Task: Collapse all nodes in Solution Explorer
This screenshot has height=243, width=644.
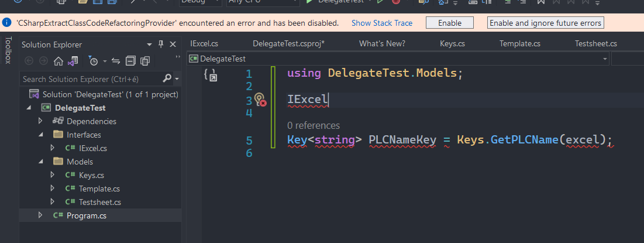Action: pos(130,61)
